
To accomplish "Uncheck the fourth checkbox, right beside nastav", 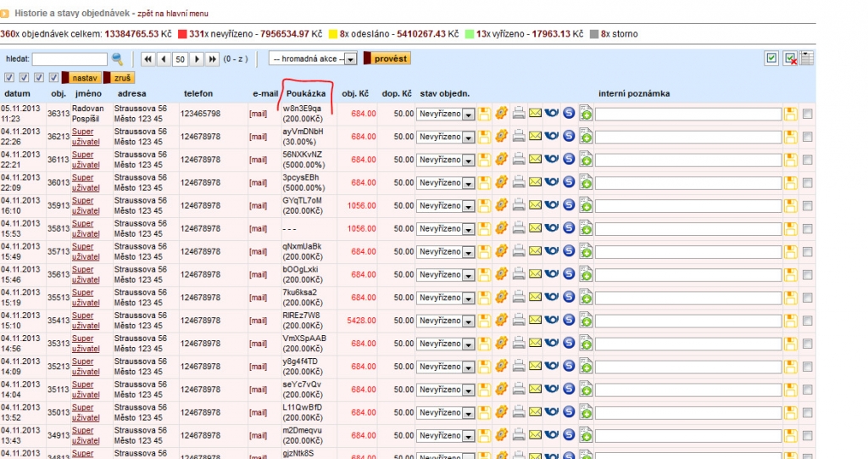I will (x=53, y=77).
